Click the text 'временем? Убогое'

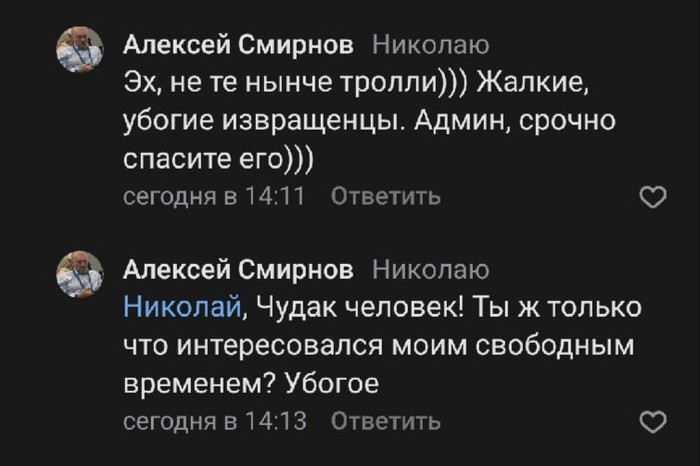tap(253, 383)
